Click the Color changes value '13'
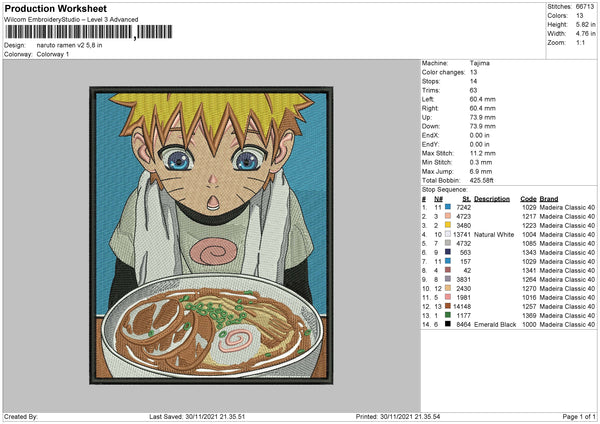 click(473, 72)
